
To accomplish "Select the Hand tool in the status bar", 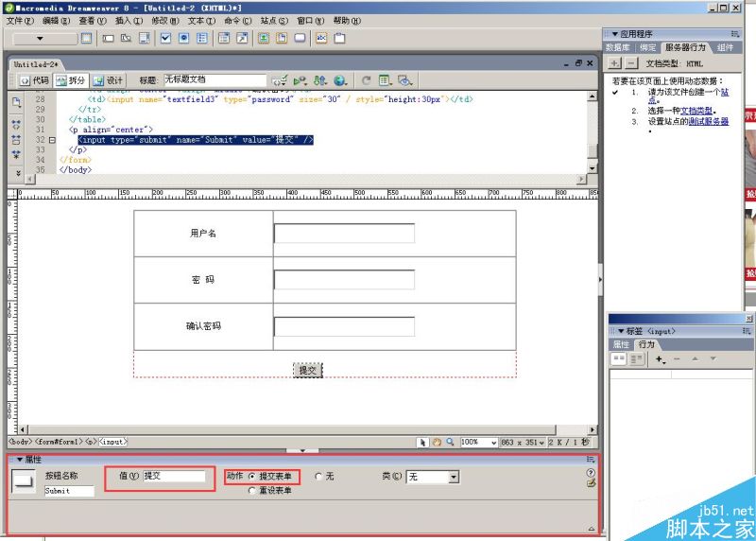I will click(437, 442).
